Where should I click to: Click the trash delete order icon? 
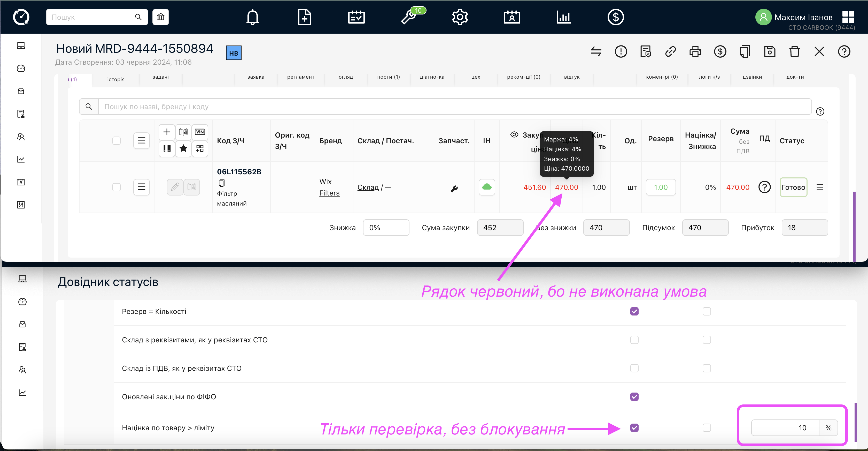coord(794,52)
